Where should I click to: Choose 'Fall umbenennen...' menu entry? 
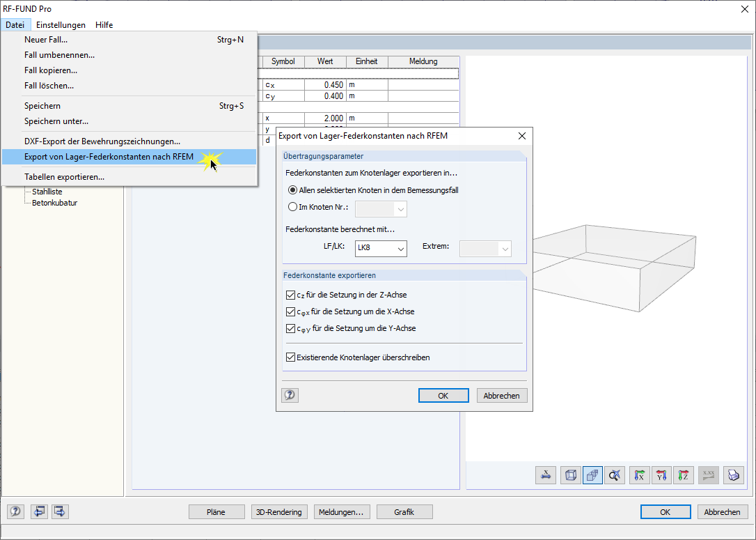pyautogui.click(x=129, y=55)
